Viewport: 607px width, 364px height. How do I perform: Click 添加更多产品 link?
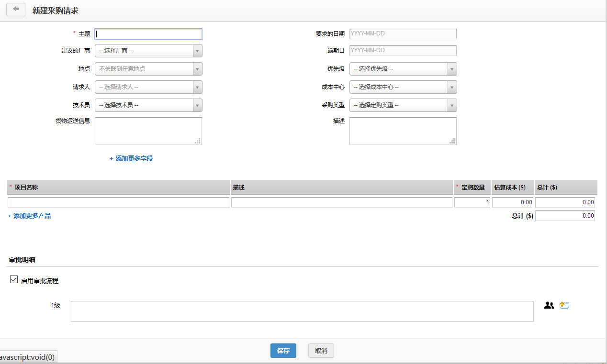click(30, 216)
